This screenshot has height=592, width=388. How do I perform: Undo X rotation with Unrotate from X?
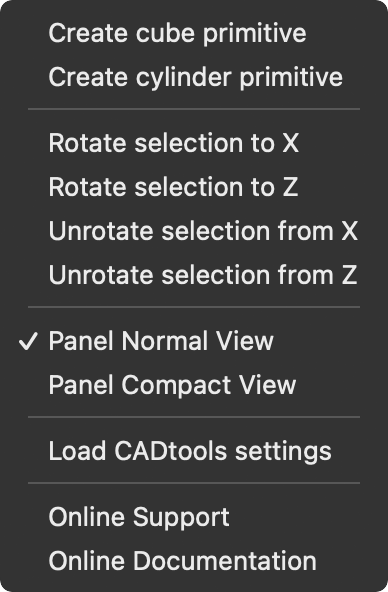[194, 231]
